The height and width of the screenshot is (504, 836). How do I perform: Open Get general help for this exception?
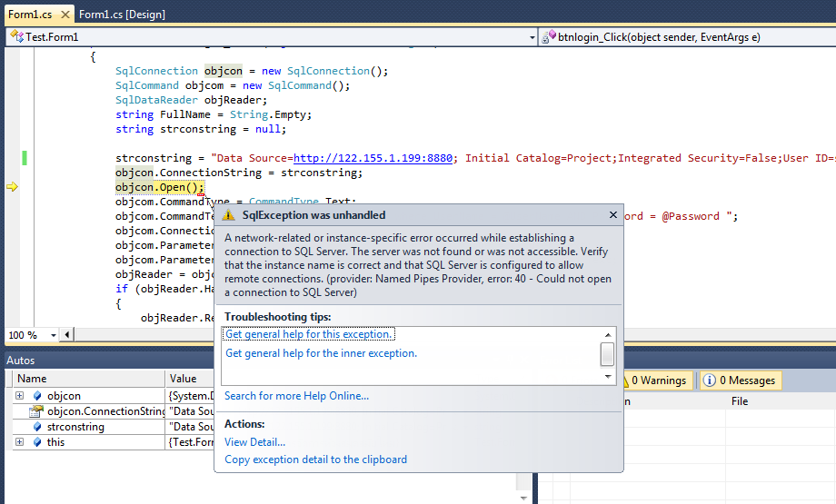[309, 334]
